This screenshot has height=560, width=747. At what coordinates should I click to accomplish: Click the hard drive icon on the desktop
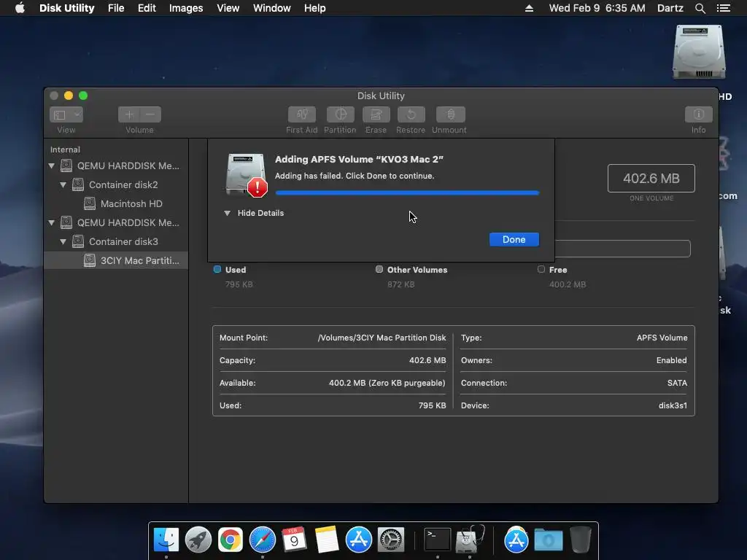[699, 52]
